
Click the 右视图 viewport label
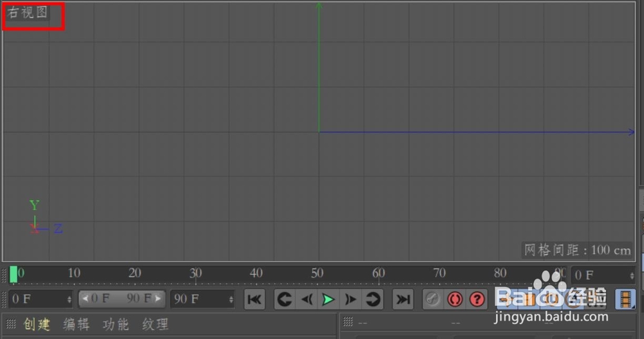point(28,12)
